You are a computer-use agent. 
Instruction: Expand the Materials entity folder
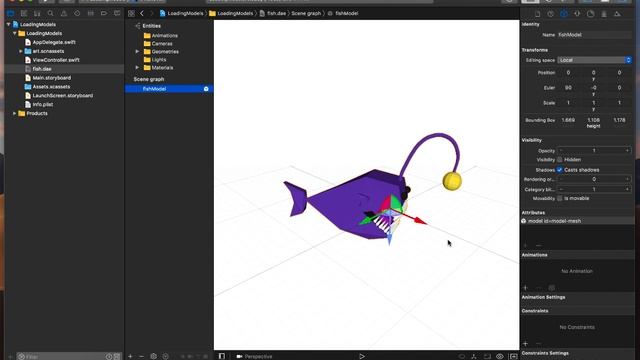(x=137, y=68)
